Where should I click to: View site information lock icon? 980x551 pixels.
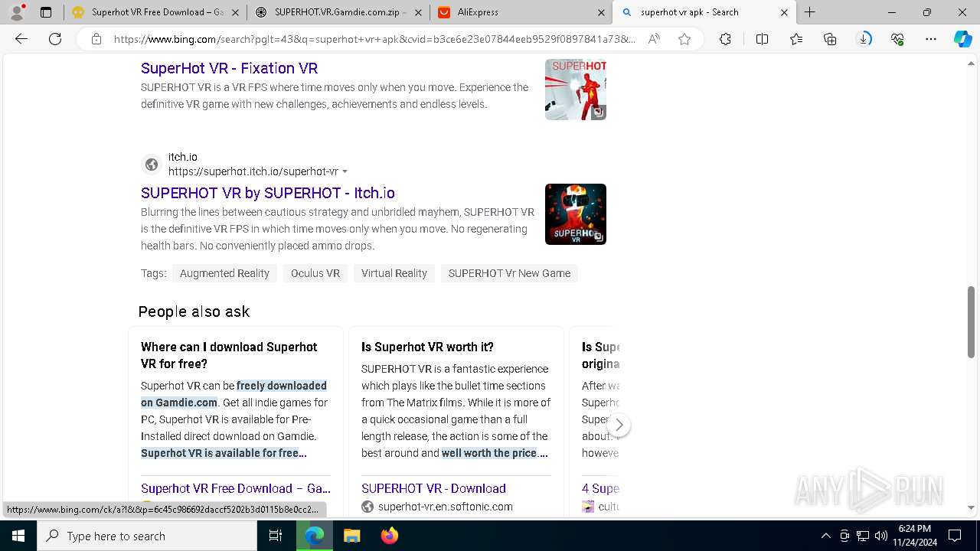(x=96, y=39)
